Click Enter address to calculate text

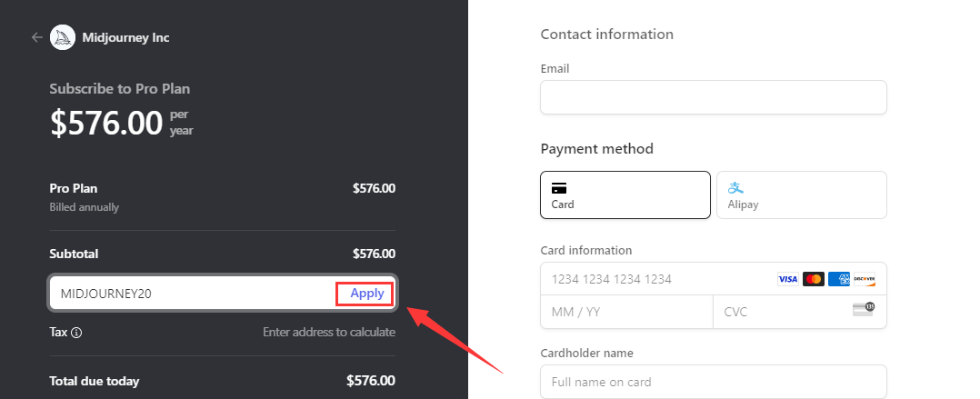(329, 332)
